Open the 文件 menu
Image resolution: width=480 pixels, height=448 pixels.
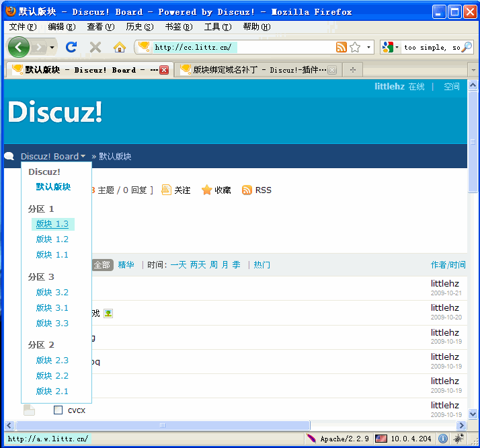(23, 27)
